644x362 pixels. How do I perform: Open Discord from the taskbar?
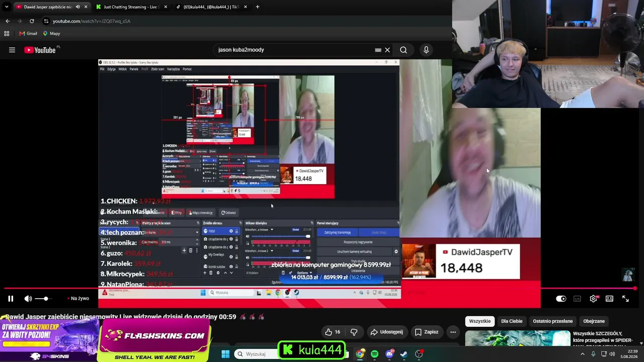(x=389, y=354)
